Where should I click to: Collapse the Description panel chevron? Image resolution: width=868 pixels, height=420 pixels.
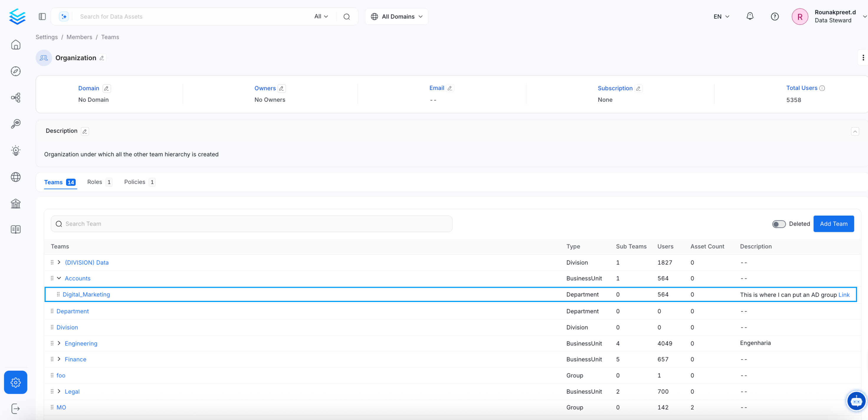point(855,131)
